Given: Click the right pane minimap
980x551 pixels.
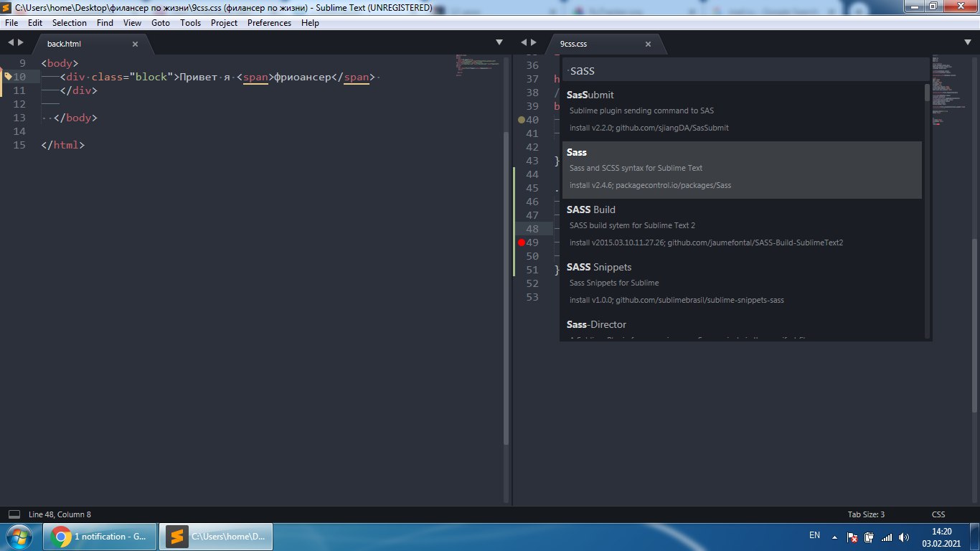Looking at the screenshot, I should pos(951,90).
